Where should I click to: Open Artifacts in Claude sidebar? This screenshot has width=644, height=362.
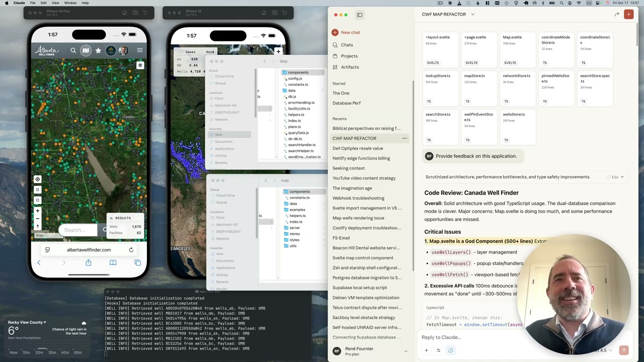click(x=350, y=67)
